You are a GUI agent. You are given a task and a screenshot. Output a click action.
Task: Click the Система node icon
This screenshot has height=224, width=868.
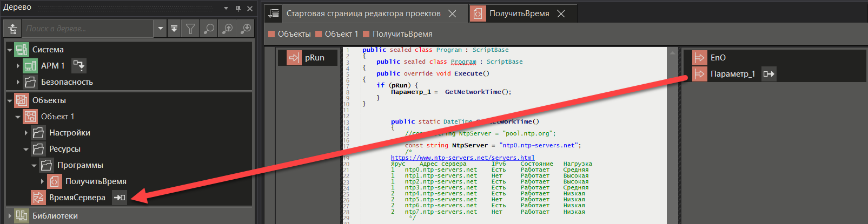coord(21,50)
